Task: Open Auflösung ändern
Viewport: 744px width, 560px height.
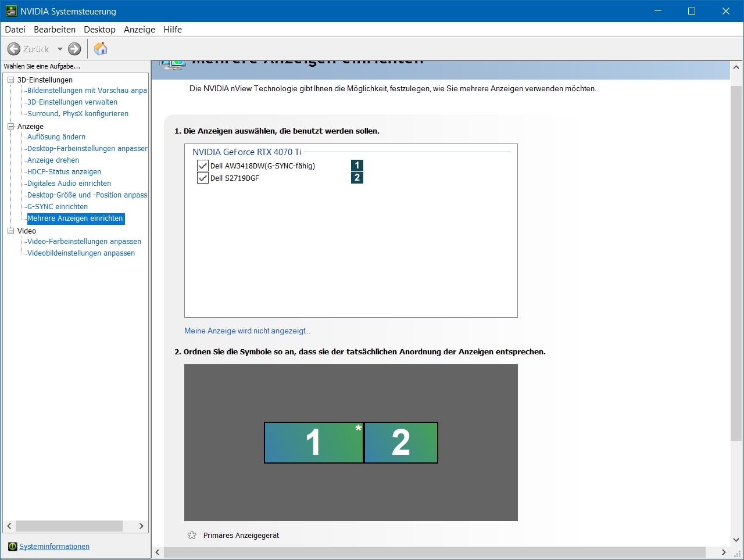Action: tap(56, 137)
